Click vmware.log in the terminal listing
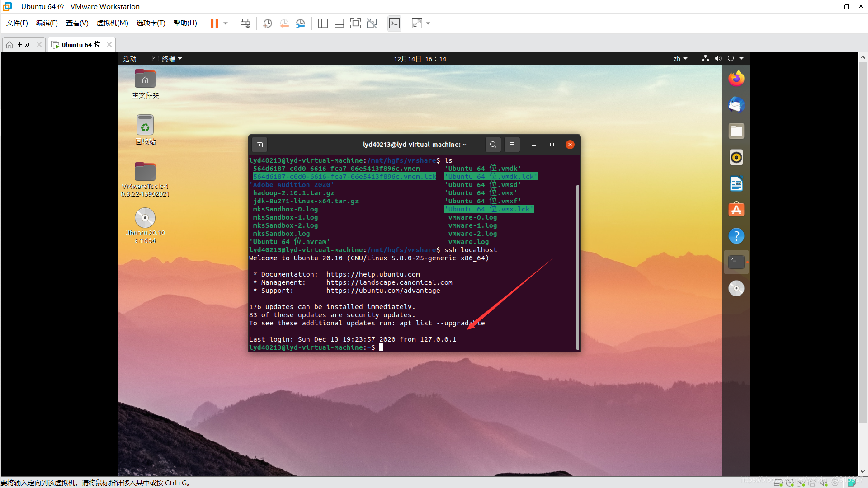Viewport: 868px width, 488px height. click(x=468, y=242)
